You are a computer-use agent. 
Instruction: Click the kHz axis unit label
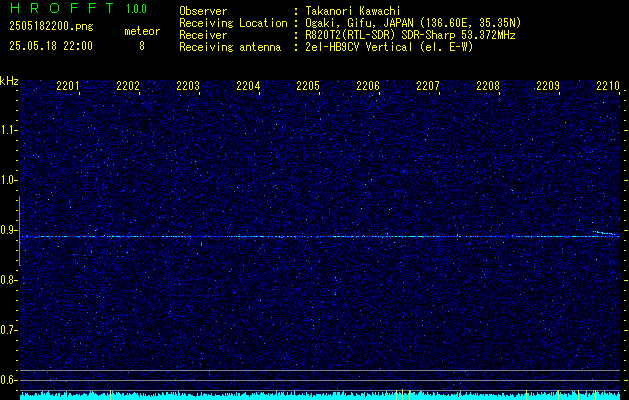coord(9,81)
